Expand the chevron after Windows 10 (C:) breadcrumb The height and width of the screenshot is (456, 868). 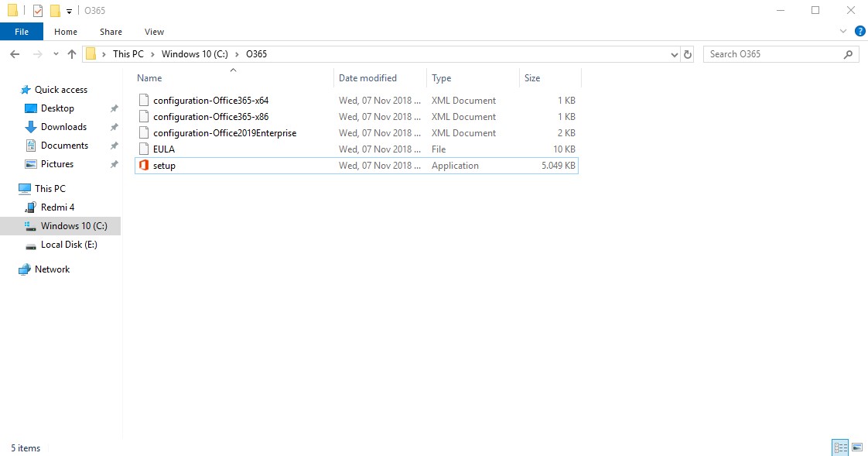(x=237, y=54)
